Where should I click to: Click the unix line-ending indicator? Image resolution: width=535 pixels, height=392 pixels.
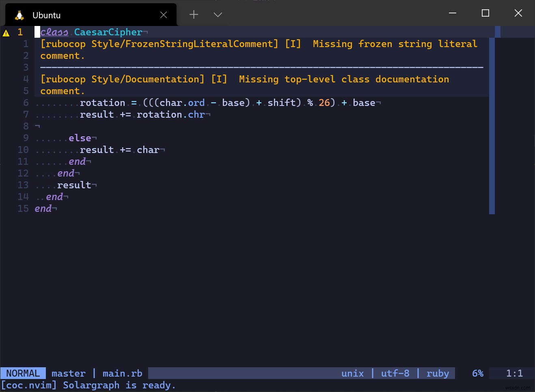[x=352, y=373]
